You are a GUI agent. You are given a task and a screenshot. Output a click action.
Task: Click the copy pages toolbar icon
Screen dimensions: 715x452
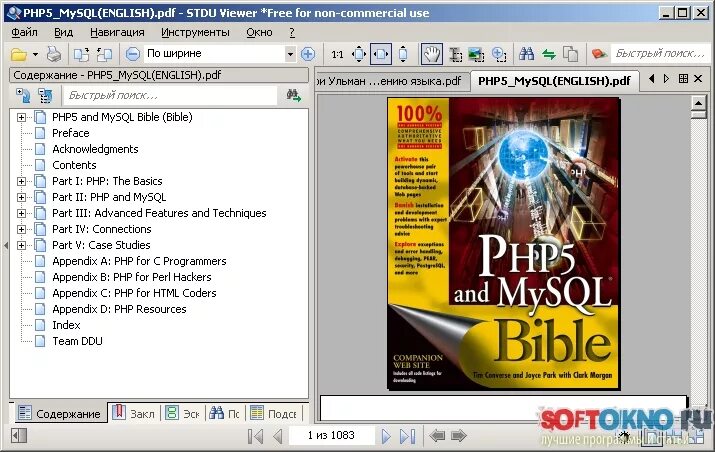tap(570, 54)
